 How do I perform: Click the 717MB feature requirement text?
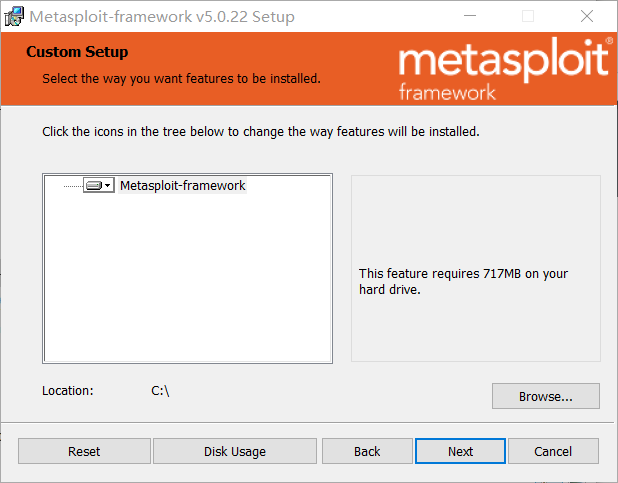tap(463, 281)
